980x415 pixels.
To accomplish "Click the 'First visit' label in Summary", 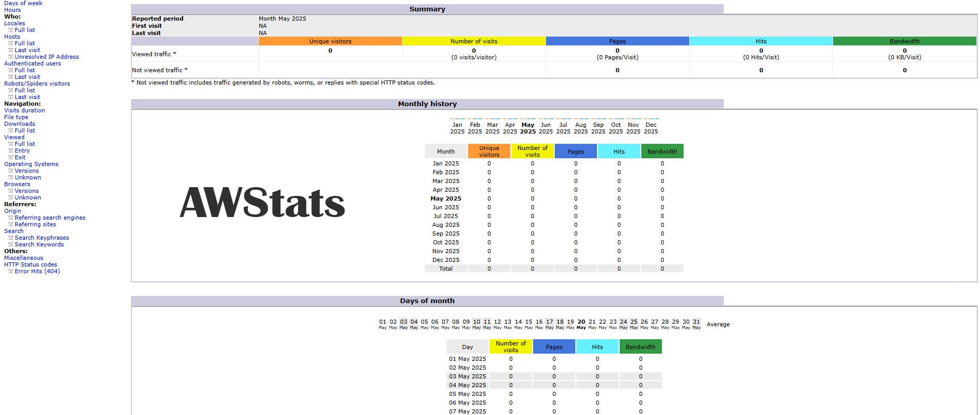I will tap(147, 26).
